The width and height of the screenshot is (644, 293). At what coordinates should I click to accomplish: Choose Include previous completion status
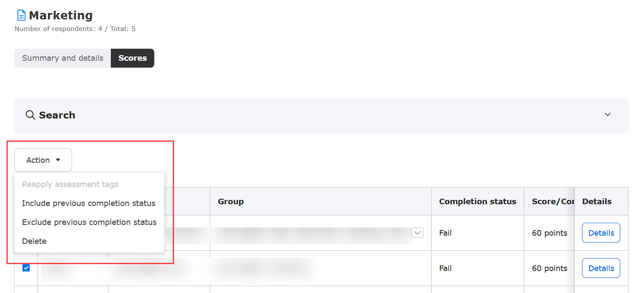pyautogui.click(x=89, y=203)
